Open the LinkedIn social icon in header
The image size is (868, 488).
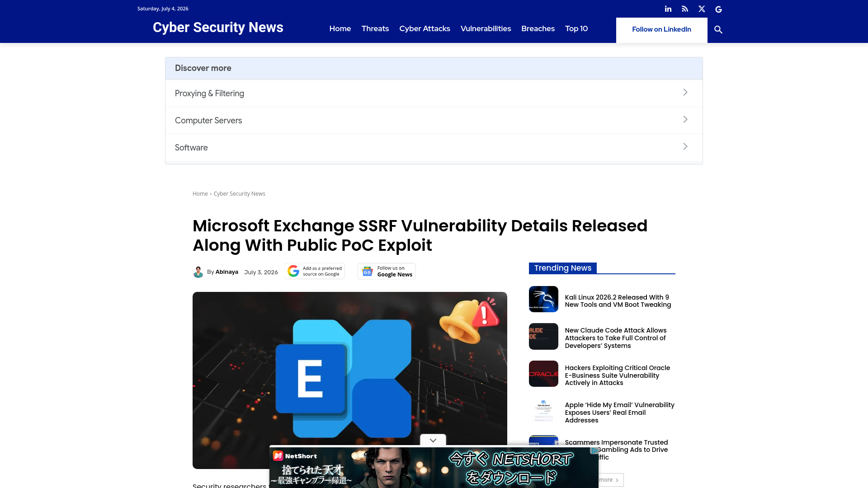pyautogui.click(x=668, y=9)
